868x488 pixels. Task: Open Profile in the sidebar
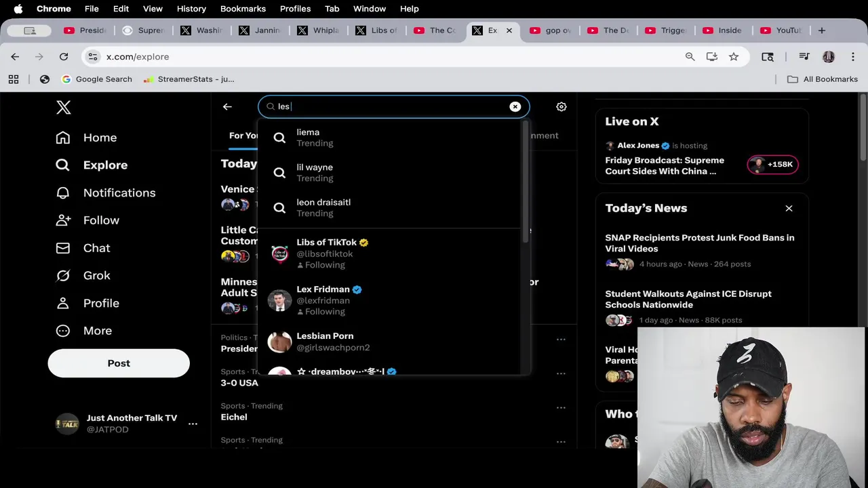(x=87, y=303)
